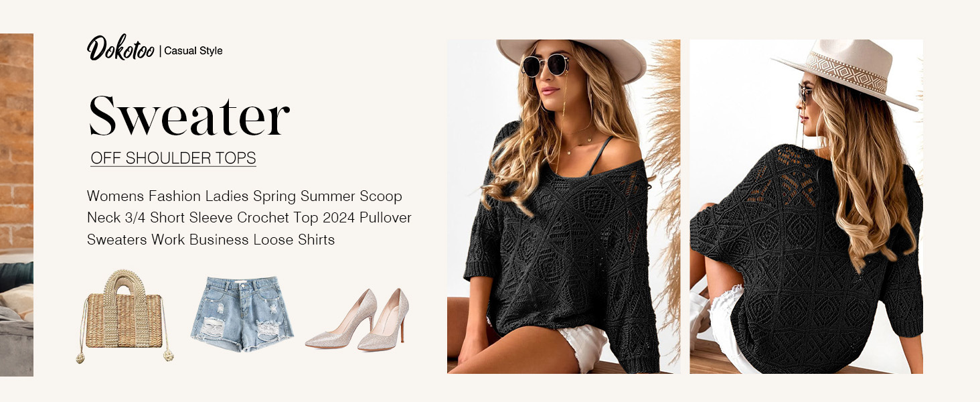This screenshot has height=402, width=980.
Task: Click the large Sweater heading
Action: click(189, 117)
